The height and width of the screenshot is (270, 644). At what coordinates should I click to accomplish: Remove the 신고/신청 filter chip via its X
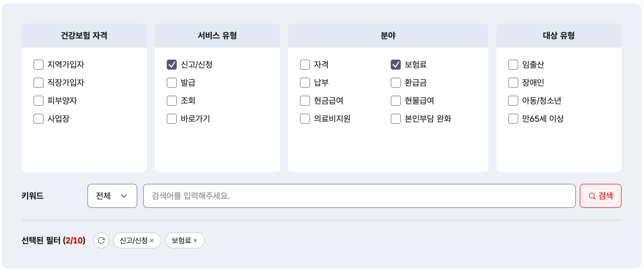point(152,240)
